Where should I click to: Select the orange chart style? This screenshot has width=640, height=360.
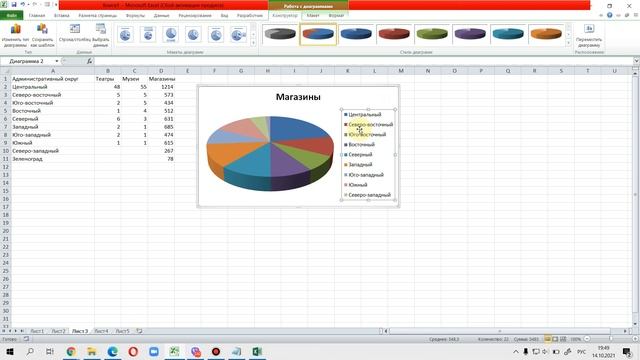546,34
